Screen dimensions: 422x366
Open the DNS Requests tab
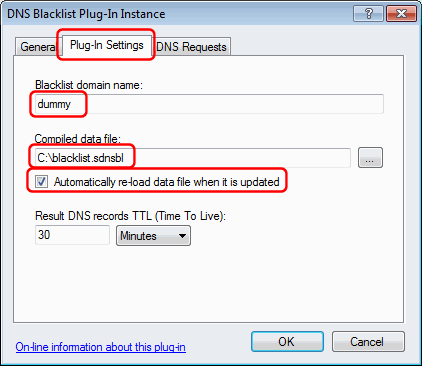191,47
